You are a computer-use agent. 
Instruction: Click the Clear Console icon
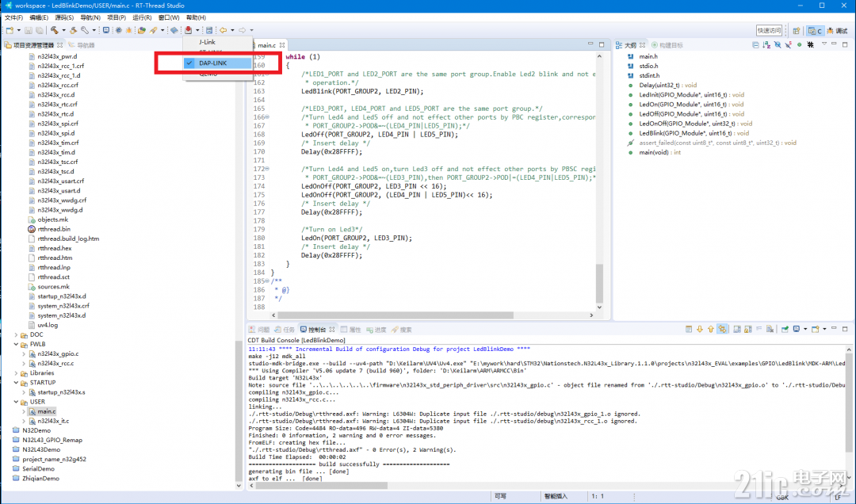coord(770,330)
